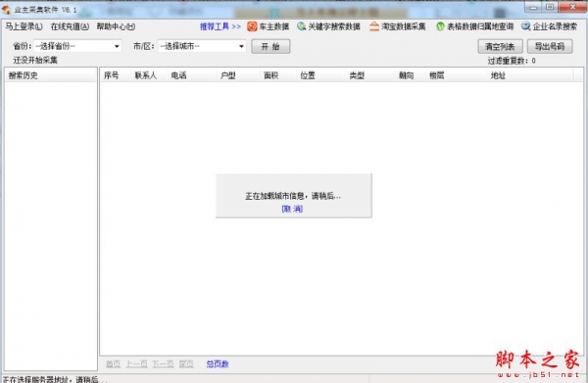The height and width of the screenshot is (383, 588).
Task: Sort by the 联系人 column header
Action: pos(149,75)
